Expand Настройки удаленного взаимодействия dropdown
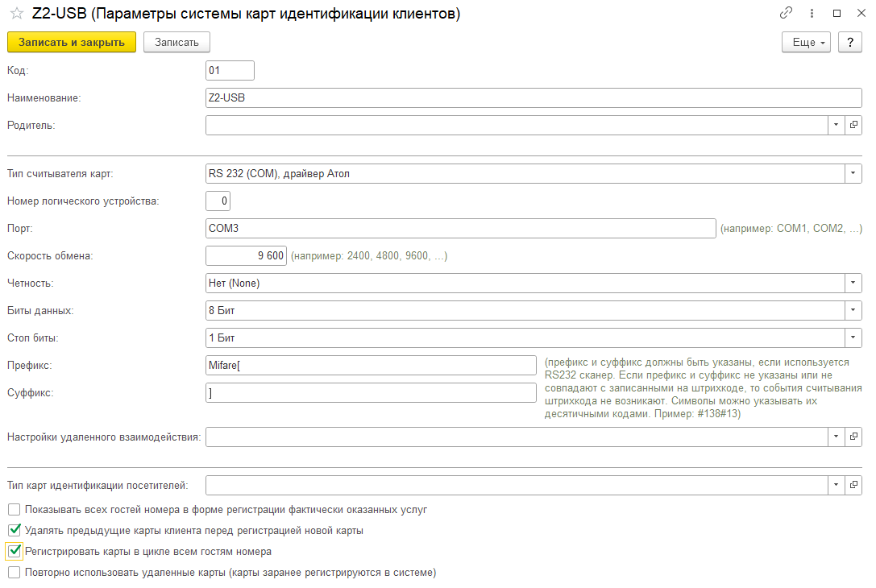 (837, 437)
